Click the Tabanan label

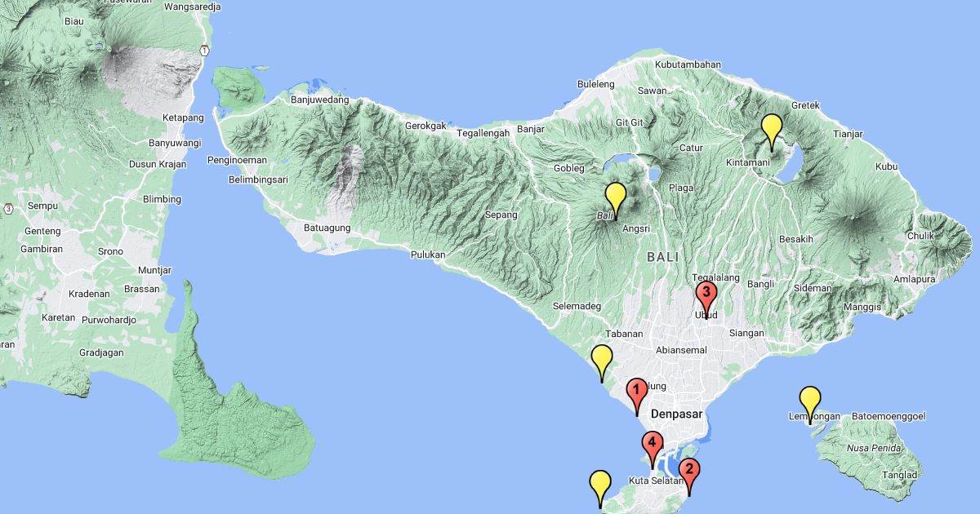tap(625, 335)
